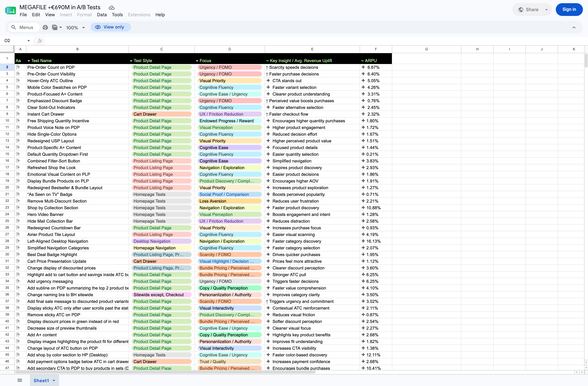
Task: Print the spreadsheet using the printer icon
Action: coord(45,27)
